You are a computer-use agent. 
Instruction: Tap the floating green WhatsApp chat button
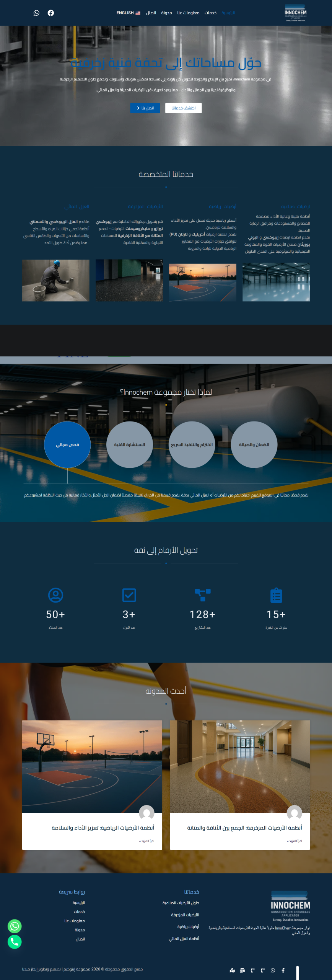tap(15, 926)
